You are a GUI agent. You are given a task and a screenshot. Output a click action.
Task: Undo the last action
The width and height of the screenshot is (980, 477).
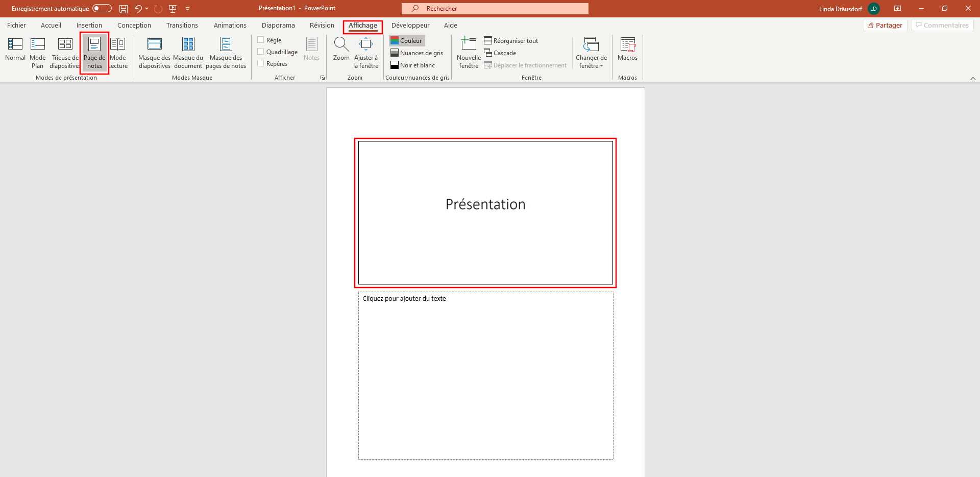(x=138, y=9)
